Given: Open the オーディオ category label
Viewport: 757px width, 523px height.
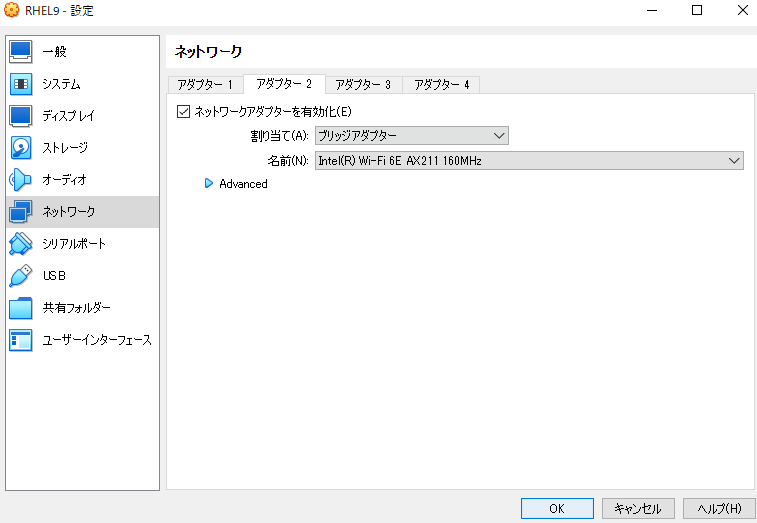Looking at the screenshot, I should pyautogui.click(x=64, y=180).
